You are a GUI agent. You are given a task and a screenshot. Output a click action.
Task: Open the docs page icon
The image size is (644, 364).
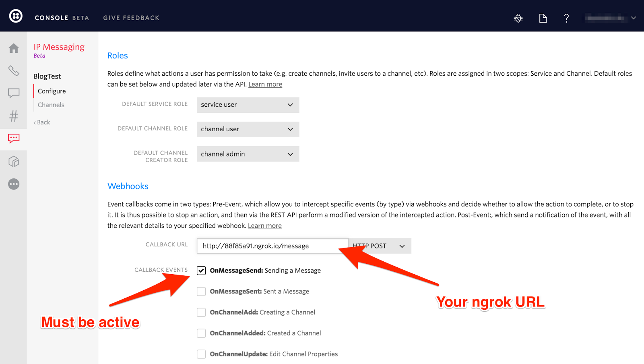click(543, 18)
